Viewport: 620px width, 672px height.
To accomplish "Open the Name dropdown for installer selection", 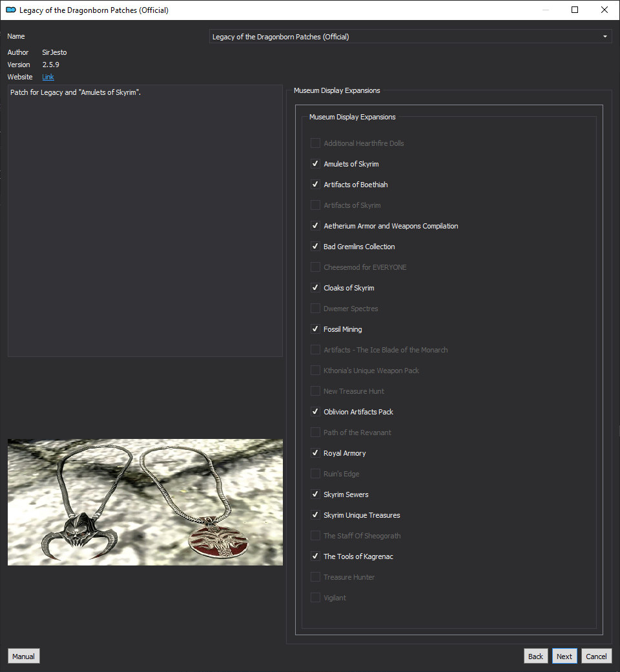I will point(410,36).
